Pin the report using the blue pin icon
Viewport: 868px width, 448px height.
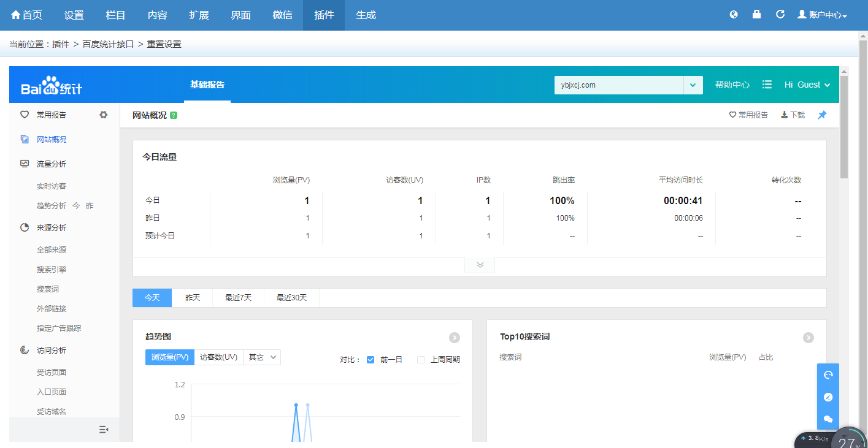[822, 115]
